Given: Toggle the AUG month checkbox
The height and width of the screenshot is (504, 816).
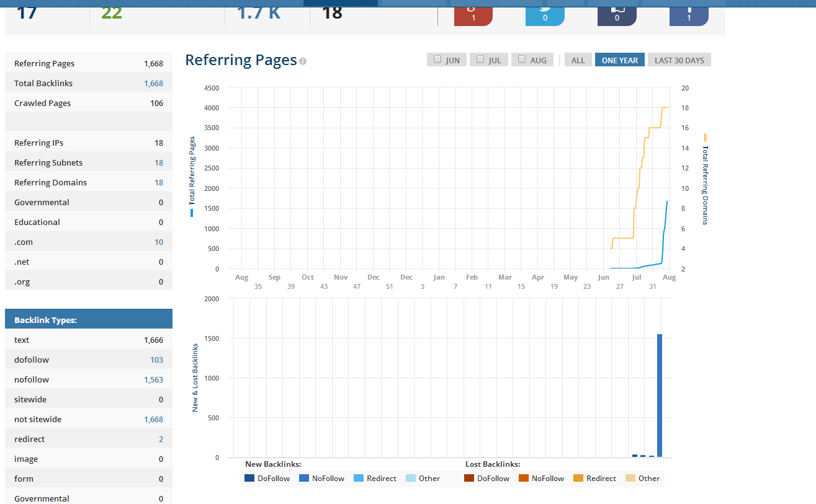Looking at the screenshot, I should pyautogui.click(x=522, y=60).
